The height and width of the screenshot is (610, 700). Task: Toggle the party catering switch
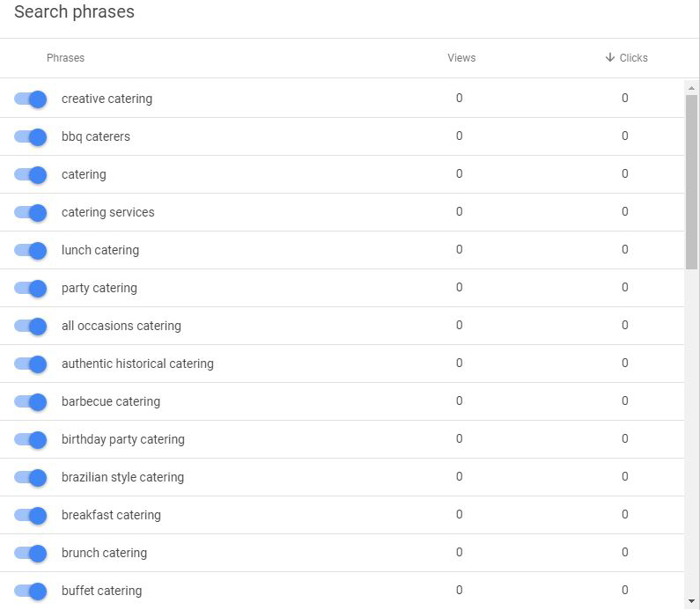31,288
